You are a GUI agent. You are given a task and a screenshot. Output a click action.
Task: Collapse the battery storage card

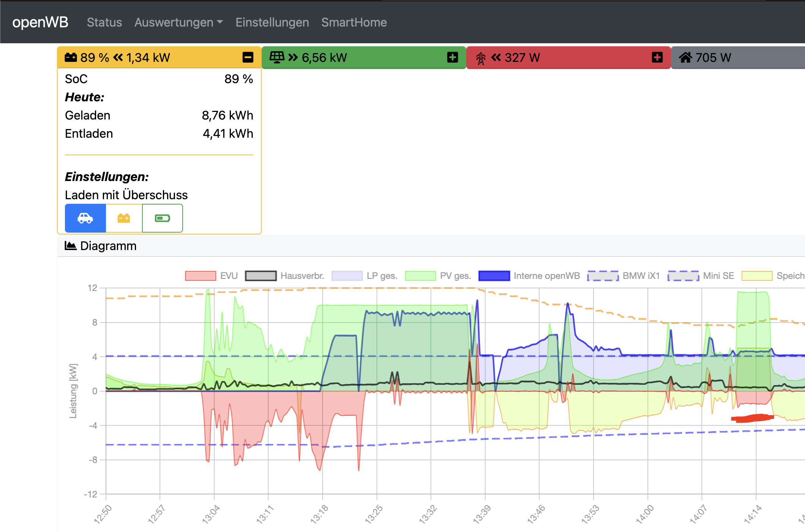click(248, 57)
